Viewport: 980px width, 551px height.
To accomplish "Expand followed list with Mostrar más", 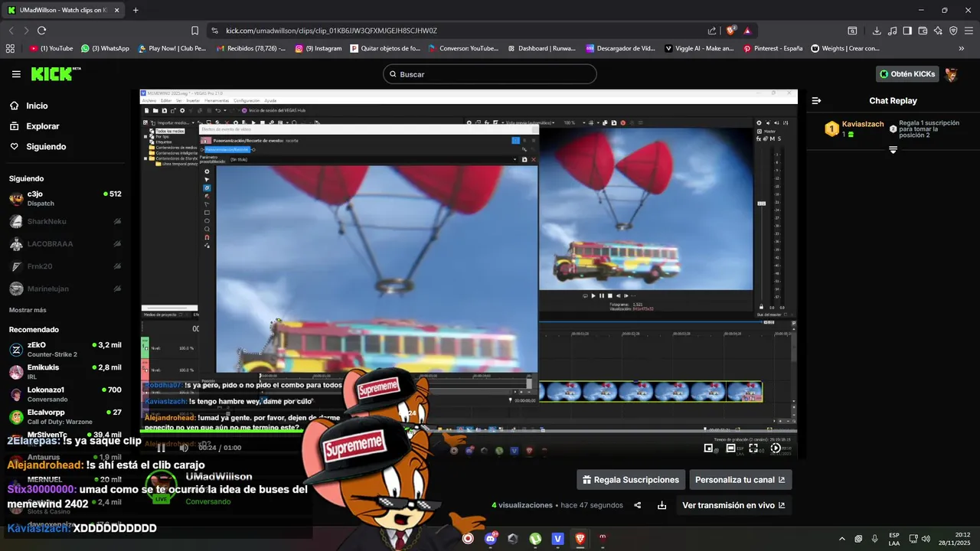I will (x=28, y=310).
